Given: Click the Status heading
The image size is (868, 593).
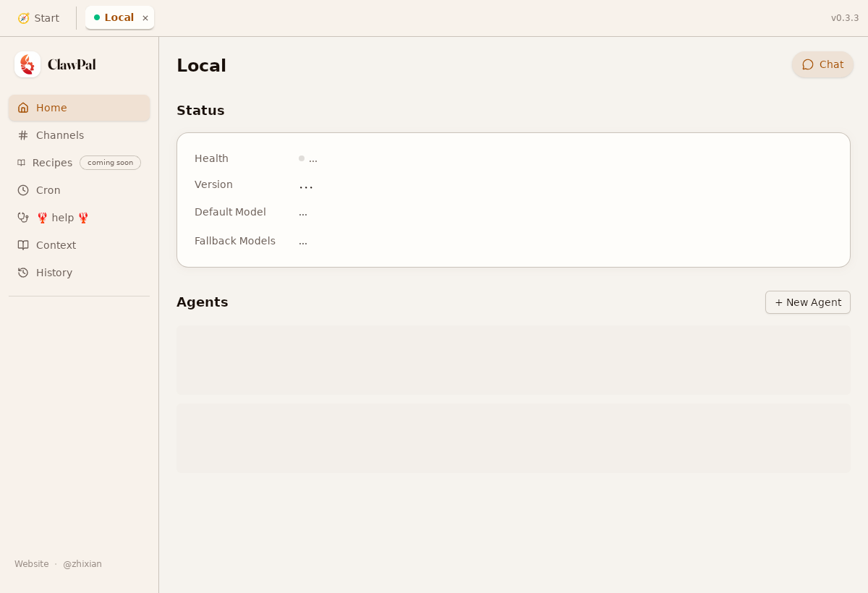Looking at the screenshot, I should 200,111.
